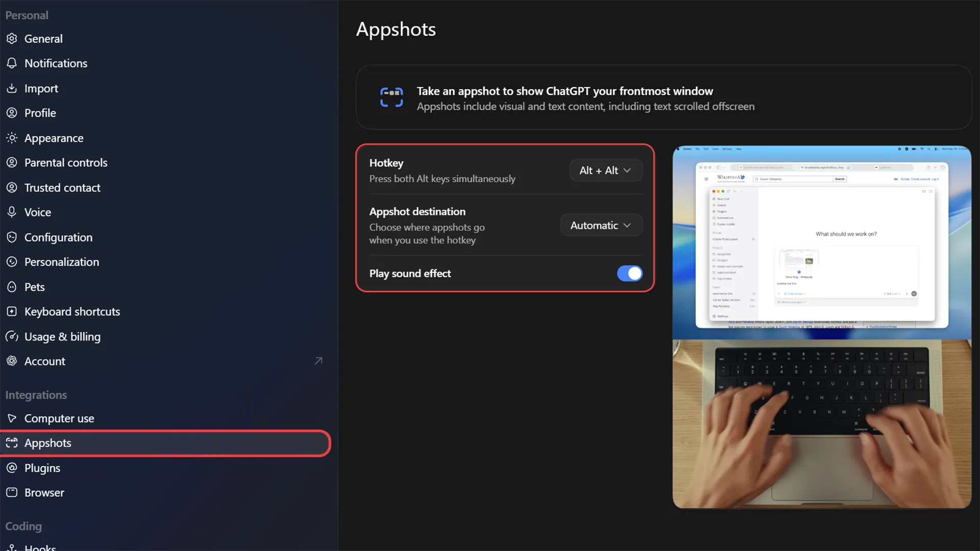Open the Appshot destination Automatic dropdown

coord(601,226)
